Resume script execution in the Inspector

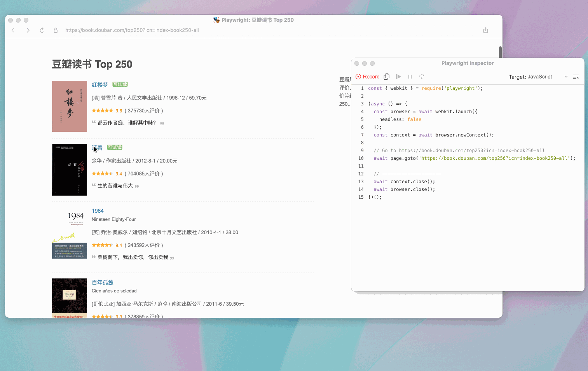click(398, 77)
